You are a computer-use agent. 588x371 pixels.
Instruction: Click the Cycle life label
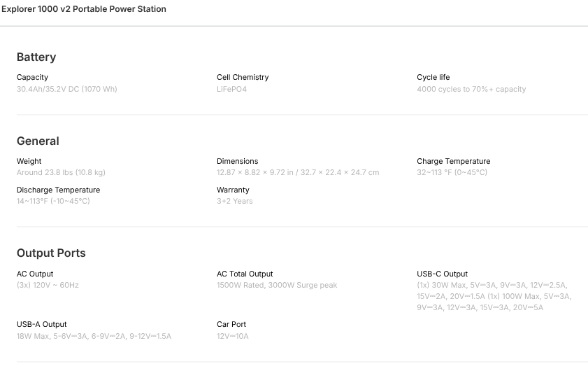(x=433, y=77)
